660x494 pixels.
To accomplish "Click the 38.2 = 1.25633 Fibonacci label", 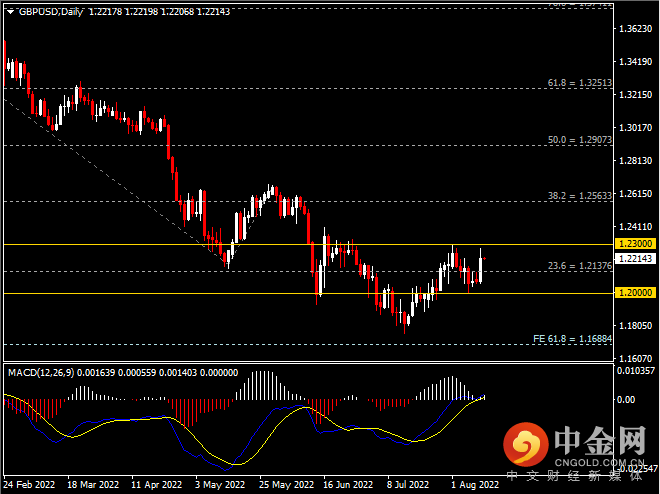I will click(580, 196).
